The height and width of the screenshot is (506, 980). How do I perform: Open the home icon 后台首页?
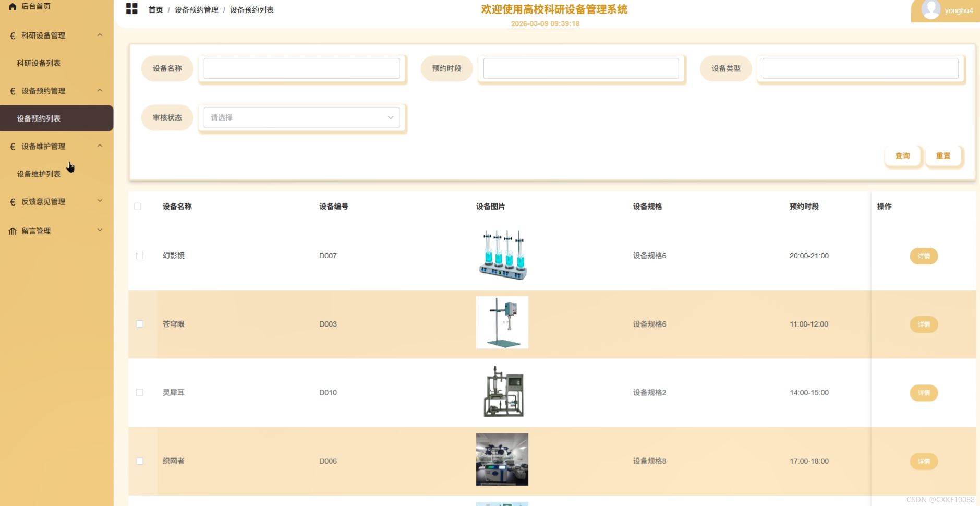pos(13,6)
